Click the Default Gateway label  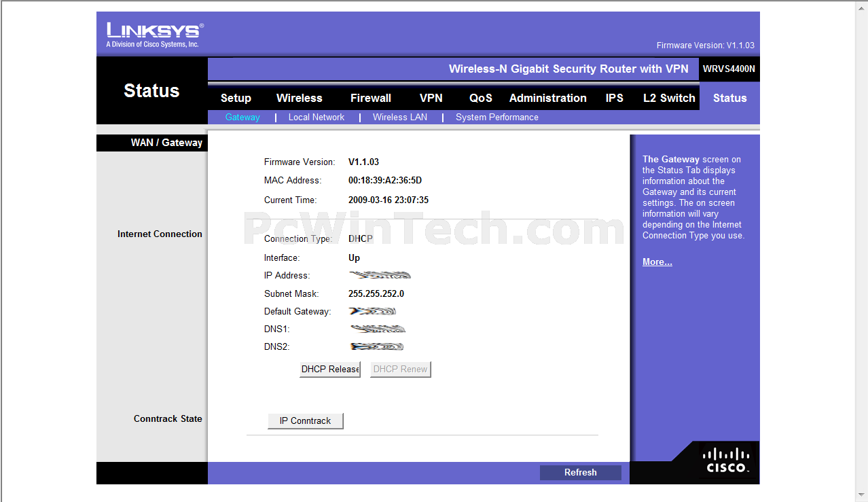pyautogui.click(x=297, y=311)
